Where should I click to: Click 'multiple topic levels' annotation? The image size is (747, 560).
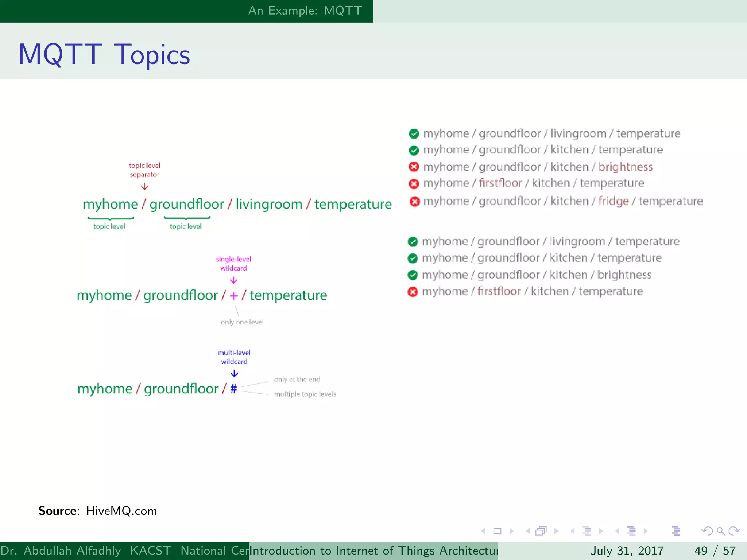305,394
